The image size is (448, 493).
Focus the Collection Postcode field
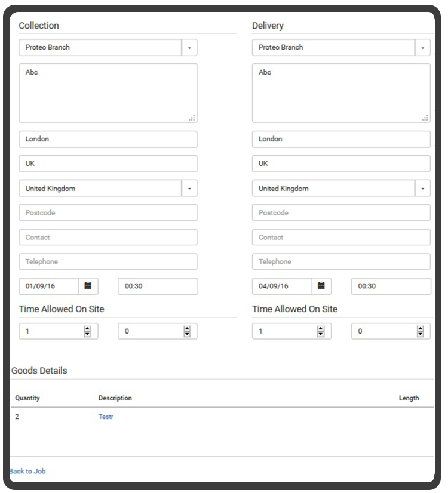click(x=108, y=212)
